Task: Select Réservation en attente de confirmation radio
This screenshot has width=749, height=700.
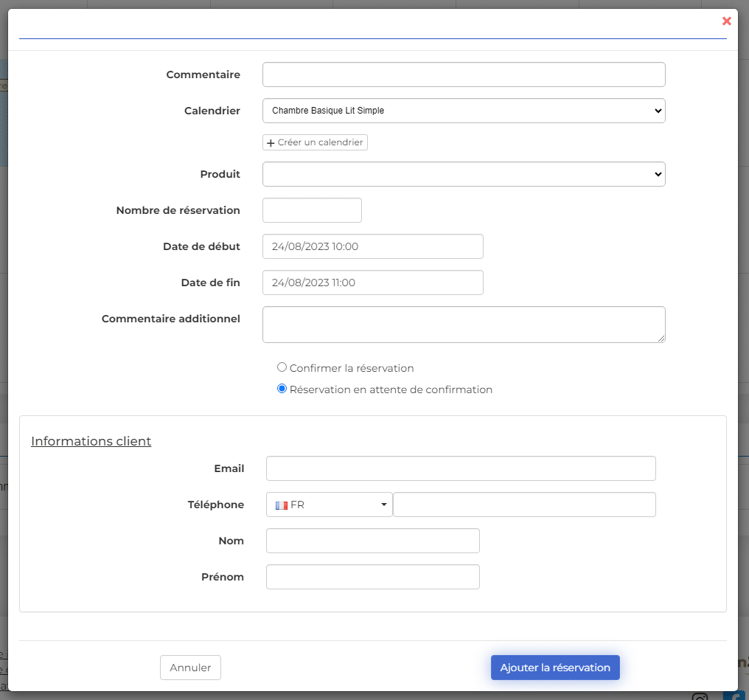Action: (282, 389)
